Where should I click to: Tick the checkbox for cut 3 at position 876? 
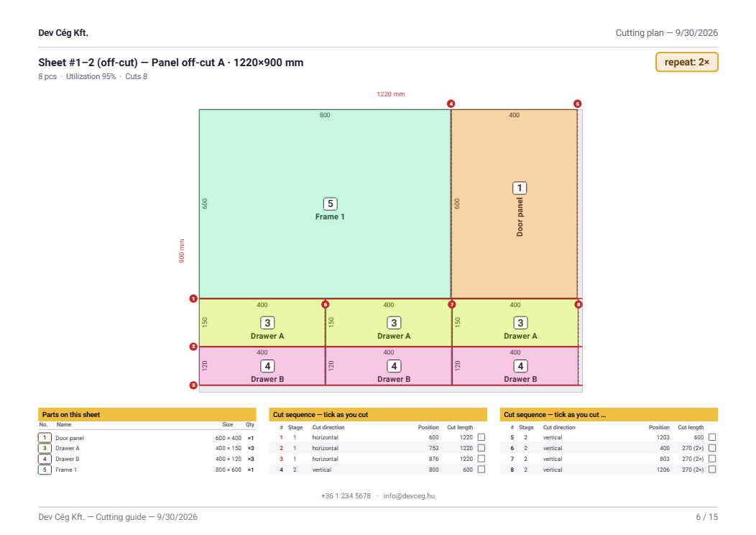point(481,459)
